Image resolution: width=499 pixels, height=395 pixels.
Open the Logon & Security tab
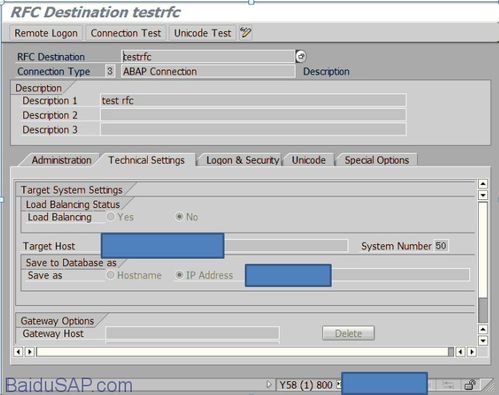tap(242, 160)
